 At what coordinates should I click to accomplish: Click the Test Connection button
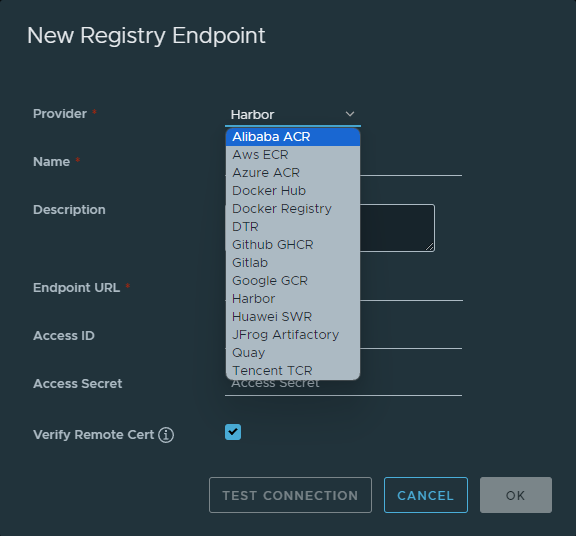coord(290,495)
